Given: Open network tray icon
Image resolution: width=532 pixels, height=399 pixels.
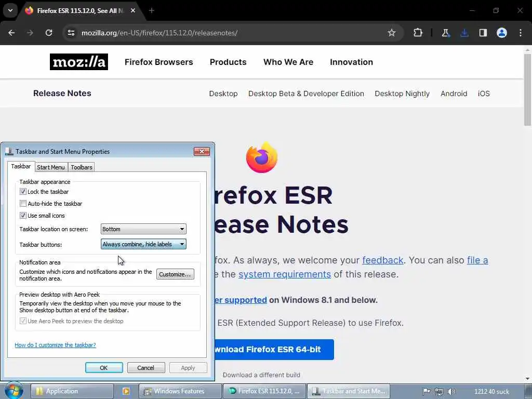Looking at the screenshot, I should click(438, 392).
